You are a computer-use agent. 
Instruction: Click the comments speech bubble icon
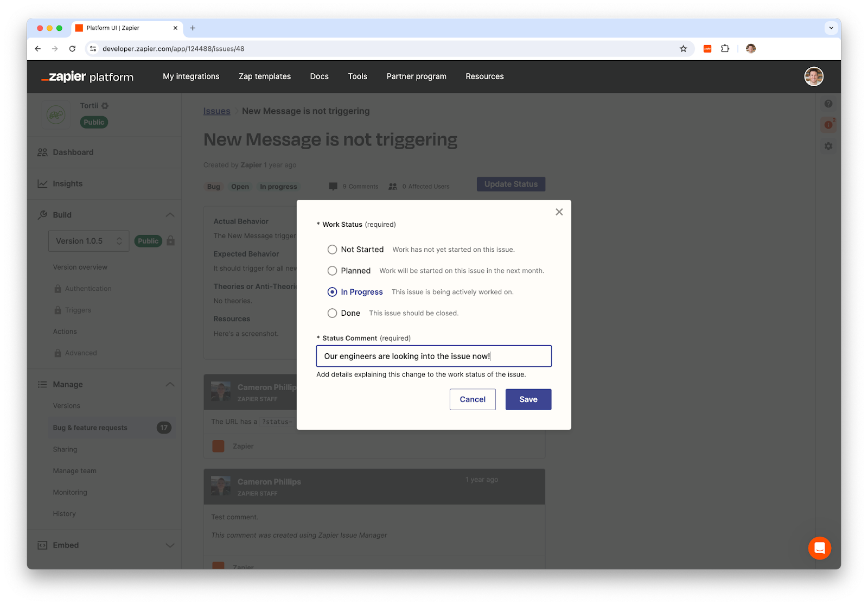click(333, 187)
